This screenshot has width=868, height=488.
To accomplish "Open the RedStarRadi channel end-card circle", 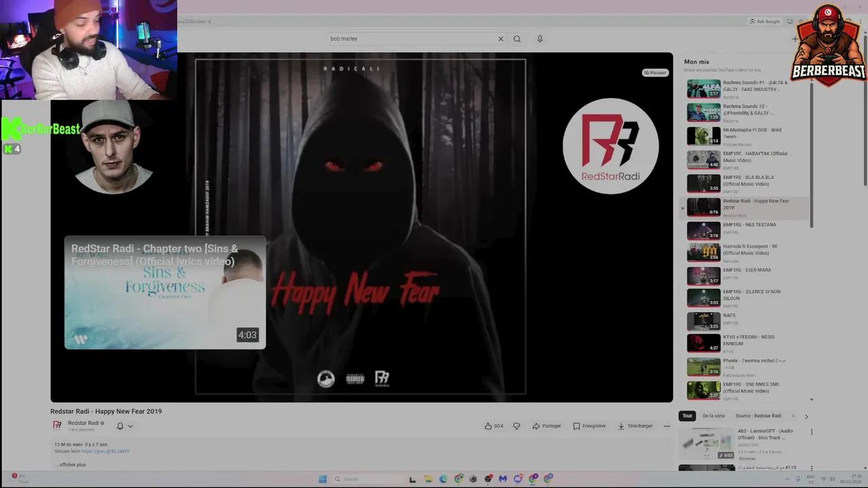I will [x=610, y=146].
